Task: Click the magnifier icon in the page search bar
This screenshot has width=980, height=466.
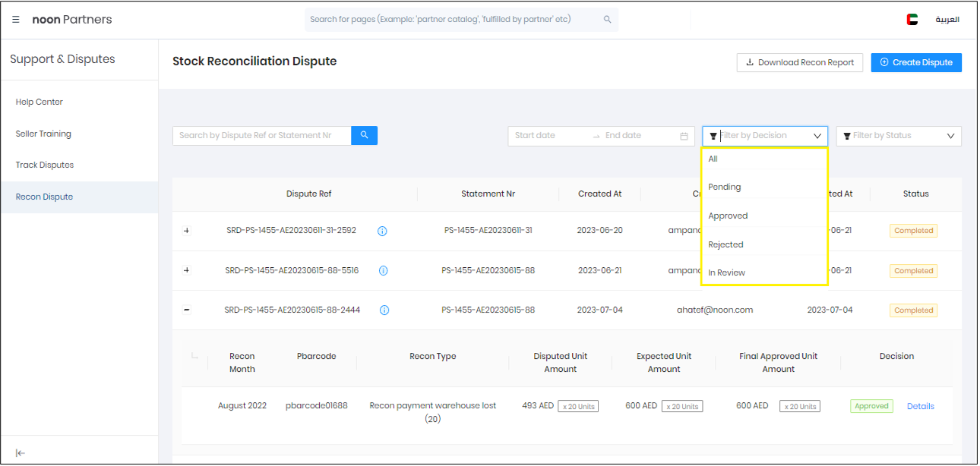Action: [606, 18]
